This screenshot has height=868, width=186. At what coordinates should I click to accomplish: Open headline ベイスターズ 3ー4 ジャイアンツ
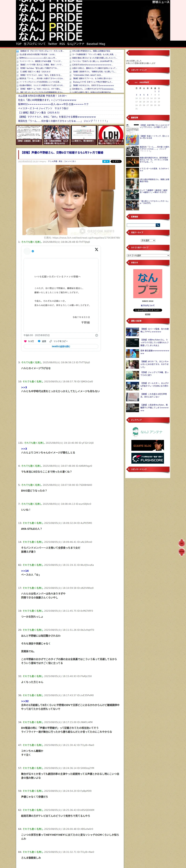tap(43, 108)
